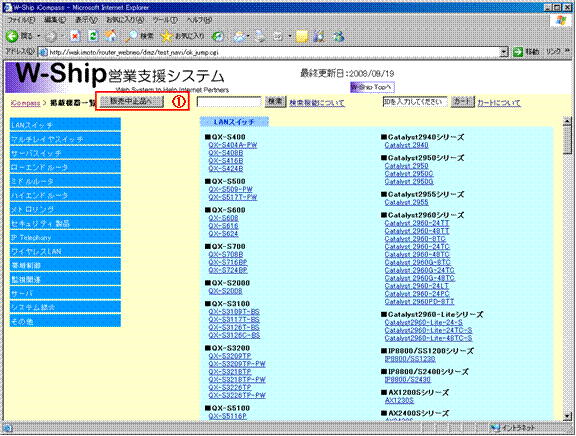Select その他 category
This screenshot has height=436, width=576.
click(x=65, y=321)
